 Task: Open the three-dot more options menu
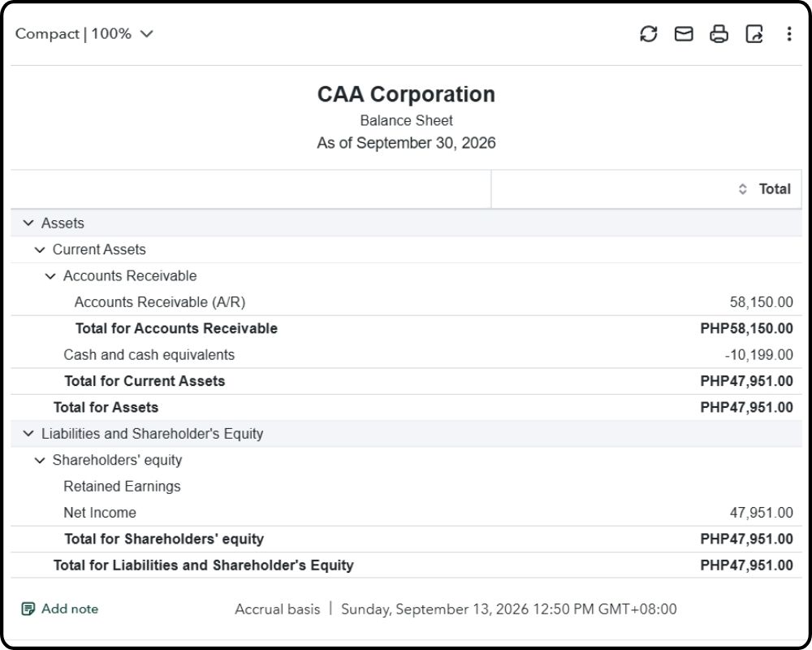pos(788,33)
